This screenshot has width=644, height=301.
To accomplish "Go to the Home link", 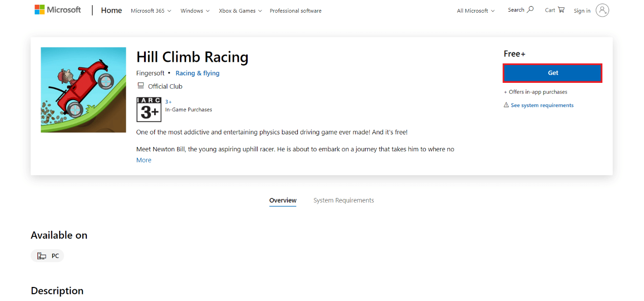I will tap(111, 10).
